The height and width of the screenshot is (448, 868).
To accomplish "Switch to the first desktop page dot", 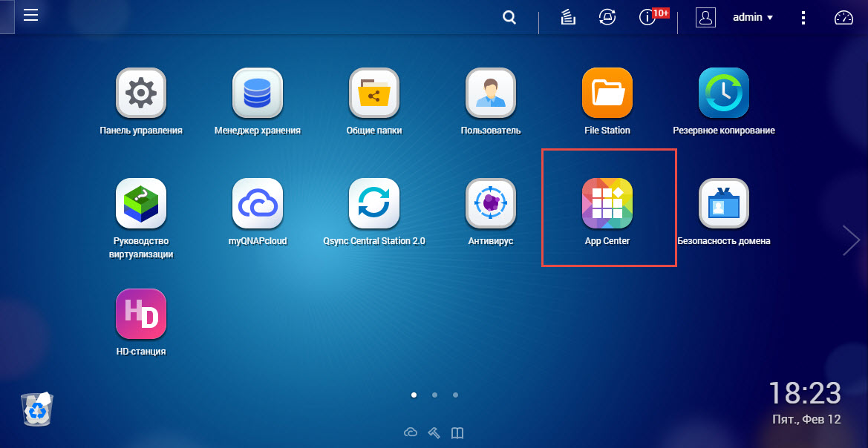I will (x=414, y=395).
